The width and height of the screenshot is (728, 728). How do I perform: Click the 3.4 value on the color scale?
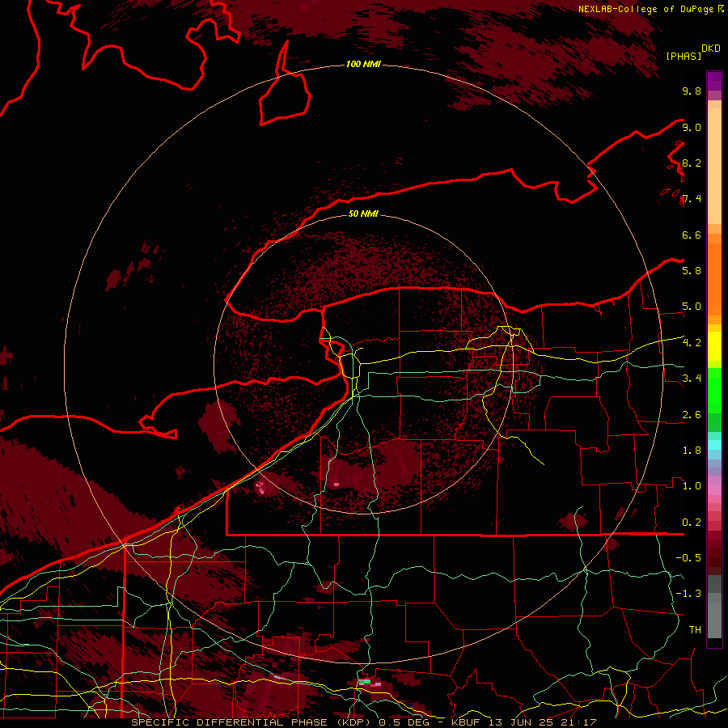(x=692, y=379)
